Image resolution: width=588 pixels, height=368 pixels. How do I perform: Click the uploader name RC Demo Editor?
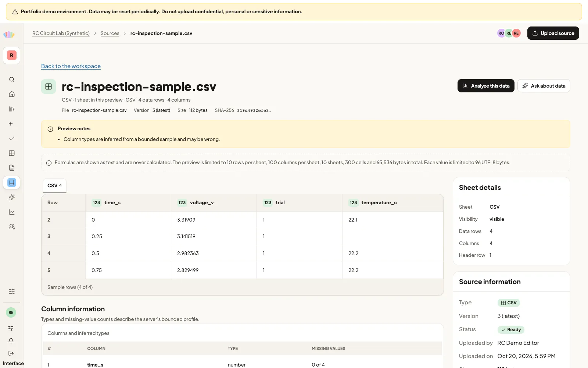[x=518, y=343]
